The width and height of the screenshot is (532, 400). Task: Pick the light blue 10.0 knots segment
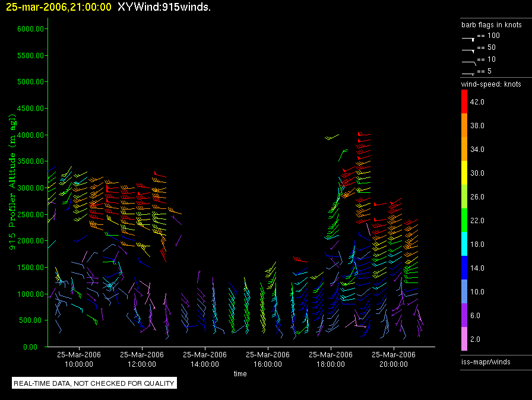464,291
